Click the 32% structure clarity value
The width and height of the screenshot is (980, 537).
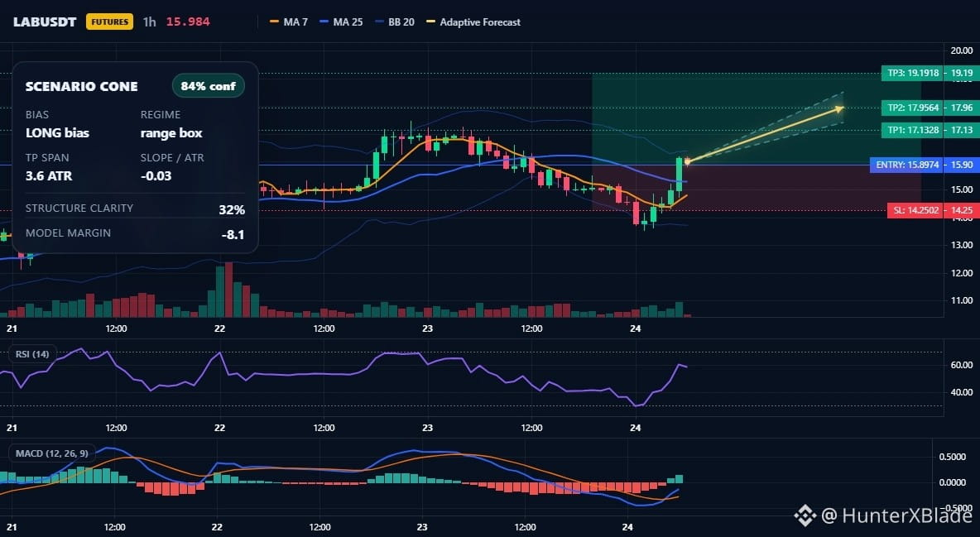pos(232,210)
